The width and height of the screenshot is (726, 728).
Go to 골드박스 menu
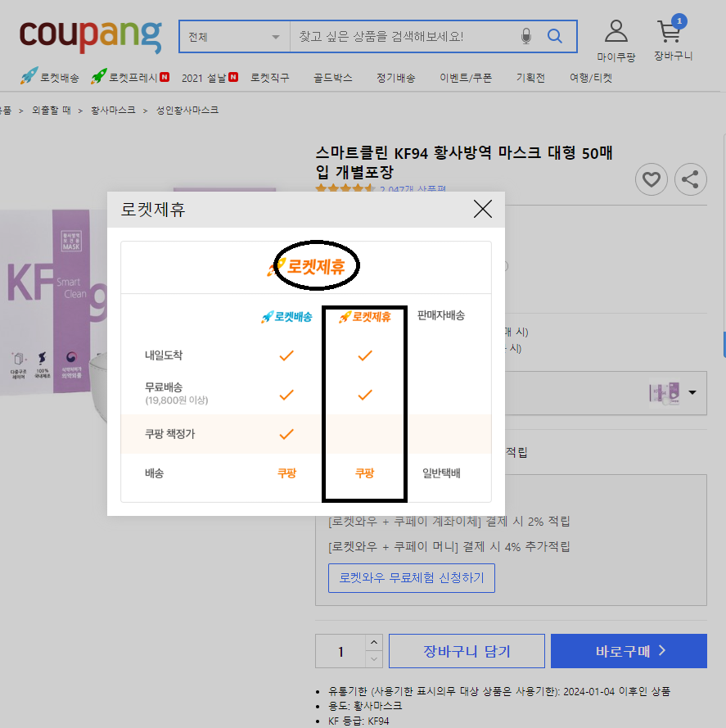pos(333,78)
